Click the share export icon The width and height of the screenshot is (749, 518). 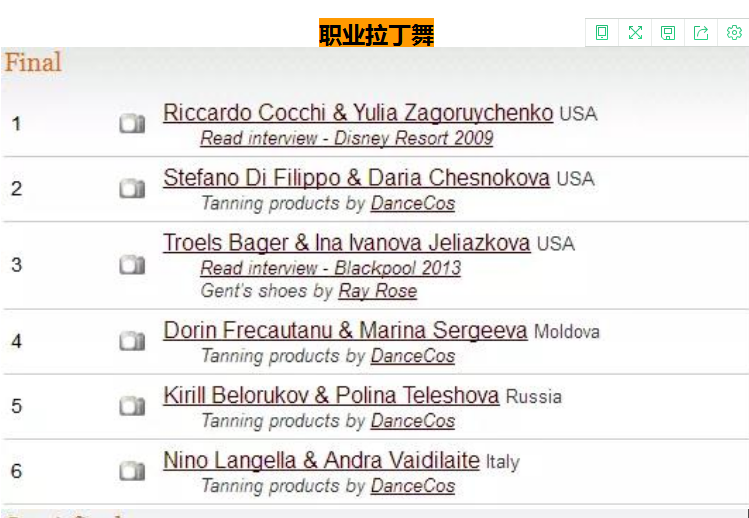click(701, 32)
